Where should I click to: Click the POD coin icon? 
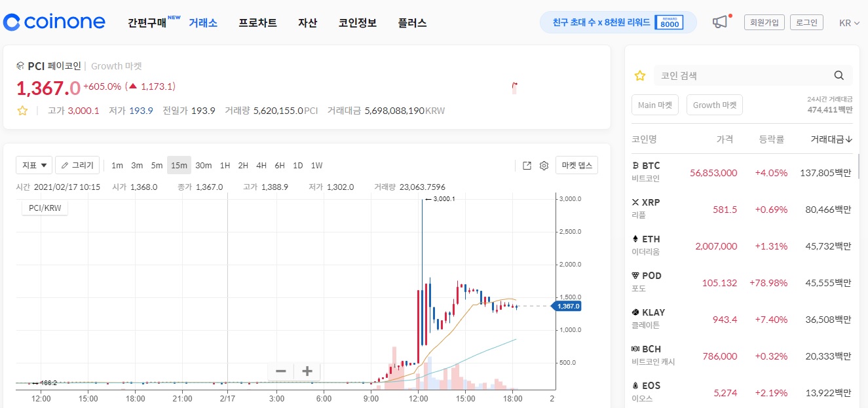point(635,276)
